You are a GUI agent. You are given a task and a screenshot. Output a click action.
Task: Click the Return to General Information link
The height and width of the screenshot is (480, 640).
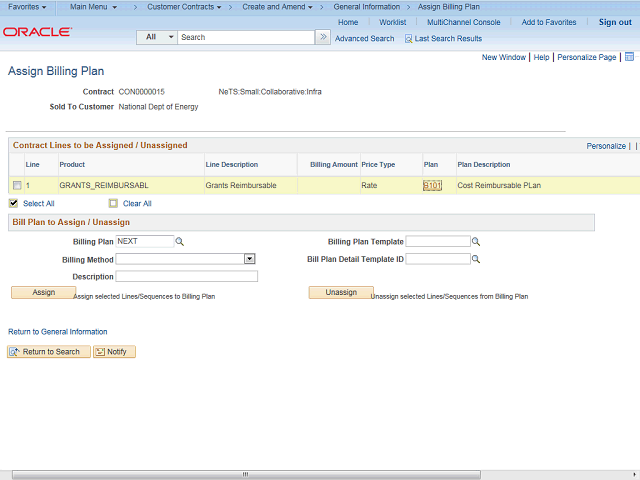pyautogui.click(x=58, y=332)
